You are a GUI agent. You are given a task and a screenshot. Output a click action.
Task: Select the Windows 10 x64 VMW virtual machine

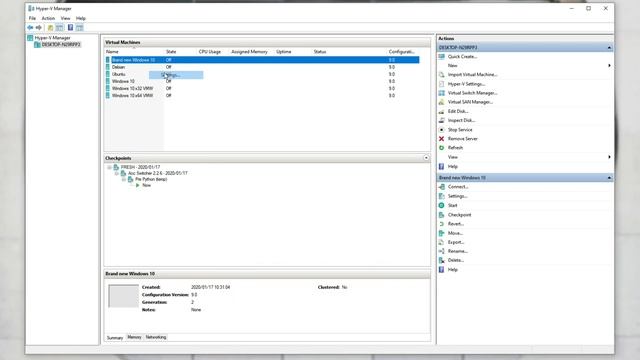(x=262, y=96)
